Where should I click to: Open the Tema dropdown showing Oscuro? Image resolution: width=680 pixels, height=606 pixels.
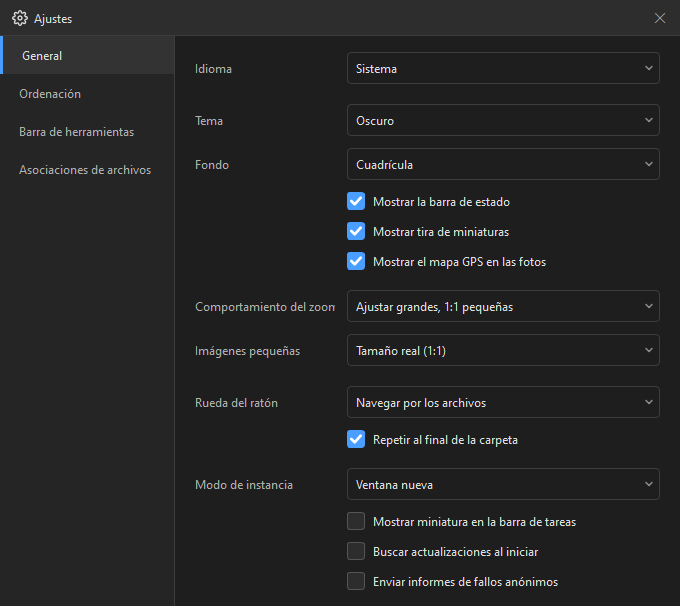[x=503, y=120]
